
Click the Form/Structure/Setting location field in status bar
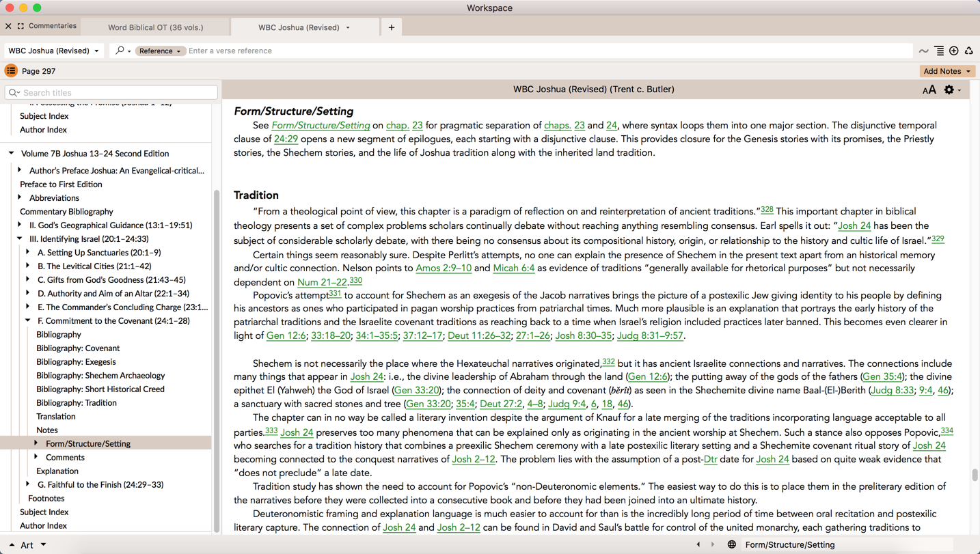pyautogui.click(x=847, y=544)
